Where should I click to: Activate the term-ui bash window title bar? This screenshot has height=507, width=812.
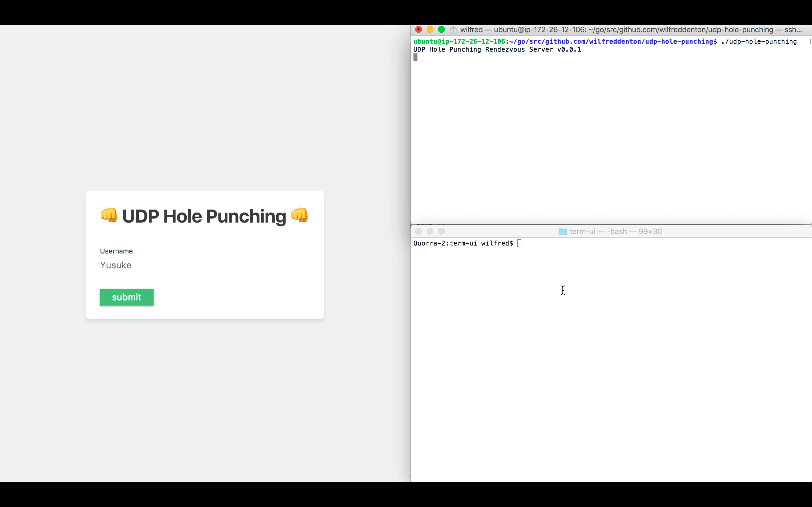click(615, 231)
